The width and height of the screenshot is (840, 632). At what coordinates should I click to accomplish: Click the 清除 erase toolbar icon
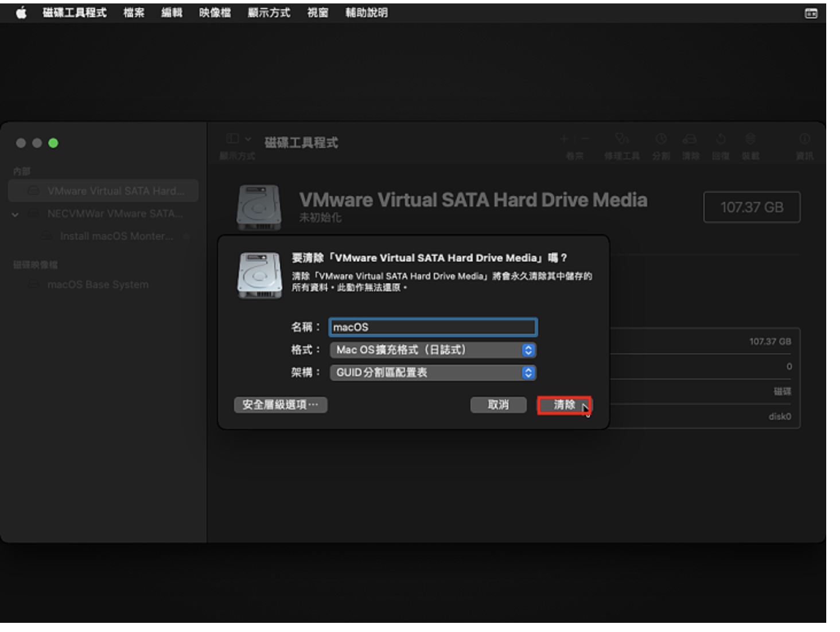coord(690,138)
